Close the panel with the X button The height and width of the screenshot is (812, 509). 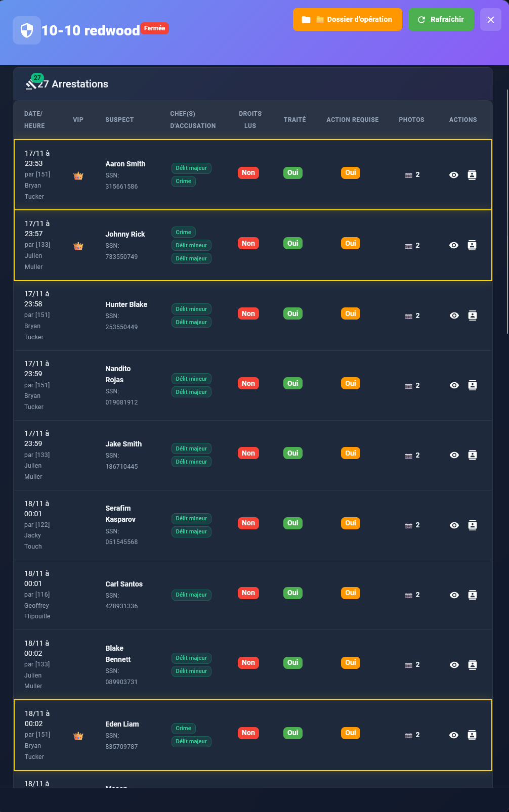tap(490, 20)
